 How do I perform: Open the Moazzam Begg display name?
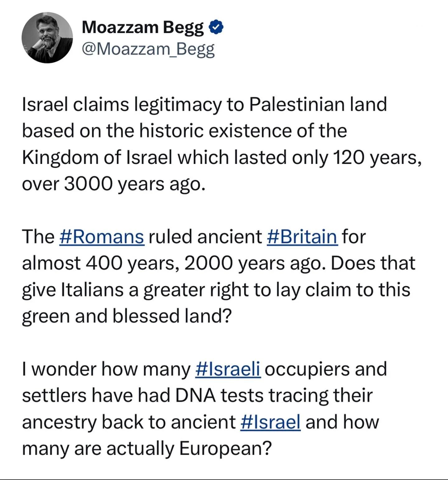143,28
